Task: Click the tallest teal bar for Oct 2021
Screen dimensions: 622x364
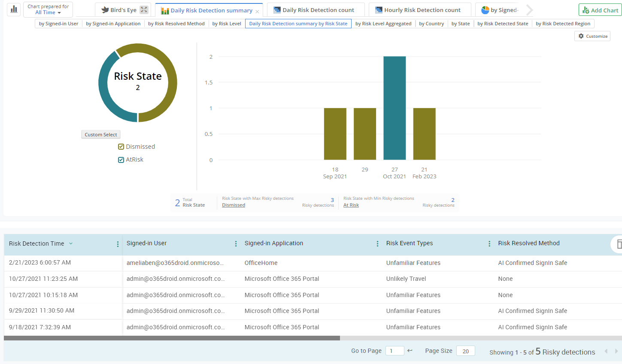Action: [394, 107]
